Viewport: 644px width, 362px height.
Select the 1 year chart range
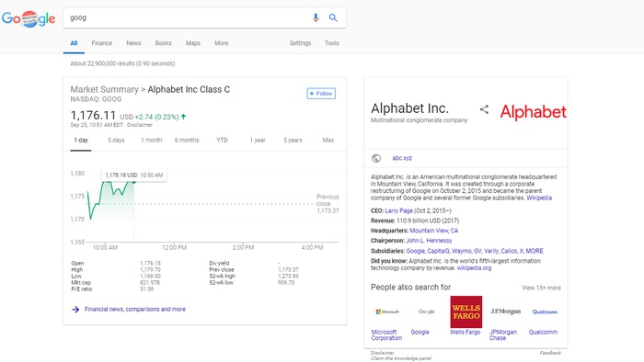pos(258,141)
